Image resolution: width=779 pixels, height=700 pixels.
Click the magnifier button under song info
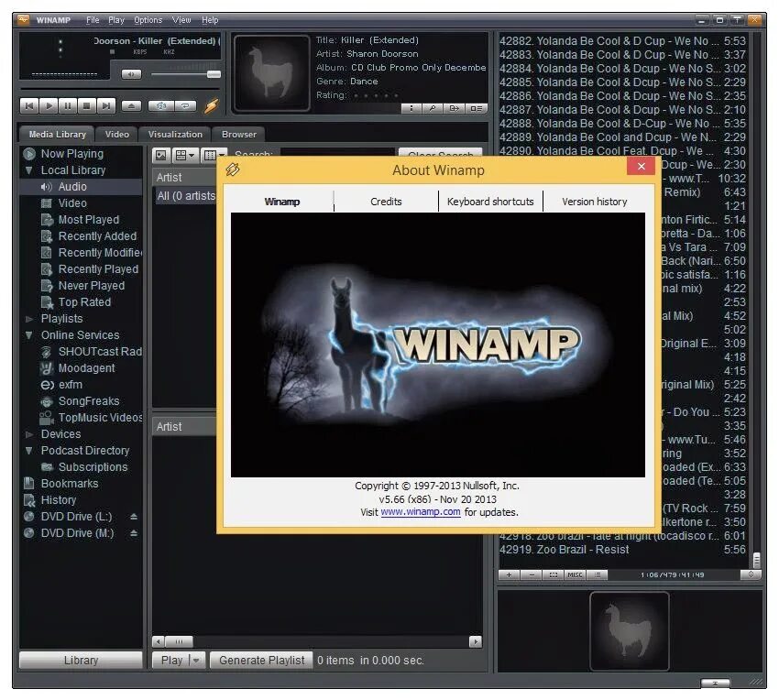(x=433, y=108)
